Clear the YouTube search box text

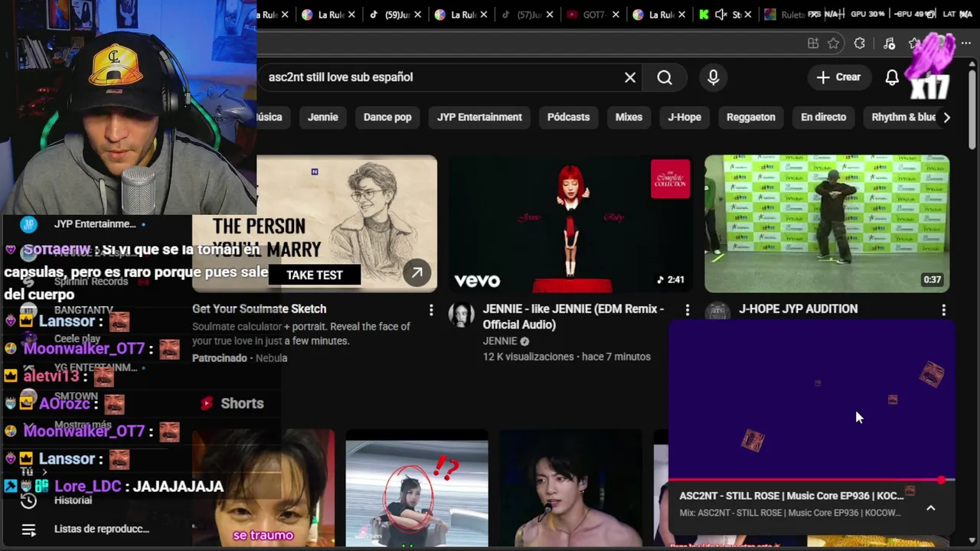pyautogui.click(x=630, y=77)
